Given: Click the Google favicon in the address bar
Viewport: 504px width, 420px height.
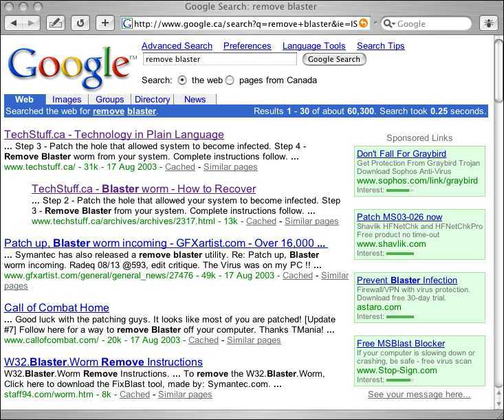Looking at the screenshot, I should 127,23.
